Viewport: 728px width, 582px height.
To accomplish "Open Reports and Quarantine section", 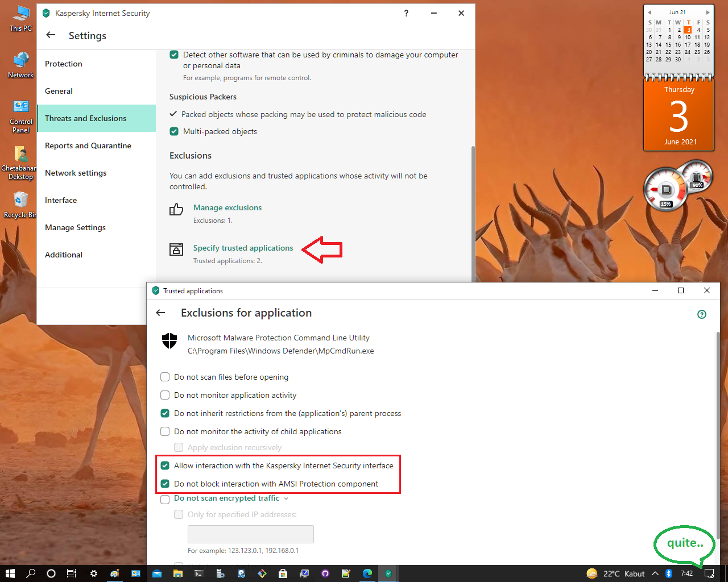I will [x=96, y=145].
